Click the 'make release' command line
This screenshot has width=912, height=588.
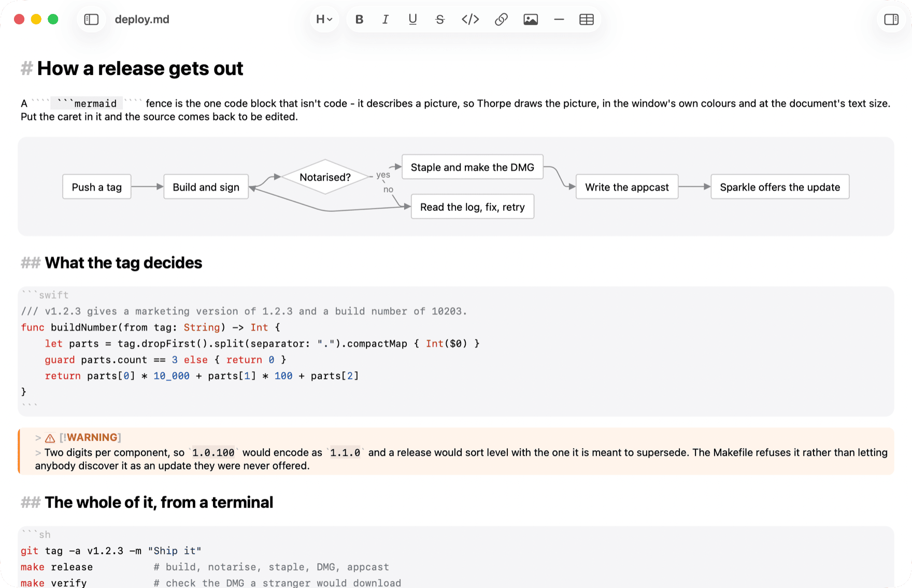[x=205, y=567]
